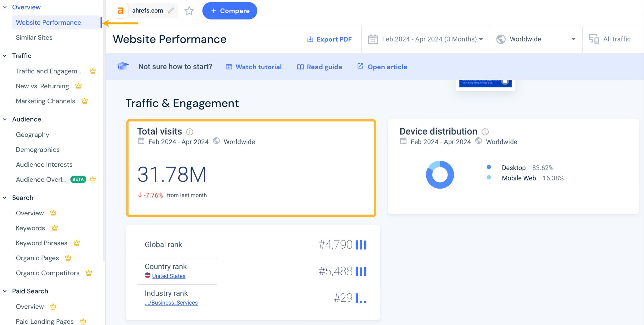Image resolution: width=644 pixels, height=325 pixels.
Task: Click the info icon beside Total visits
Action: tap(190, 132)
